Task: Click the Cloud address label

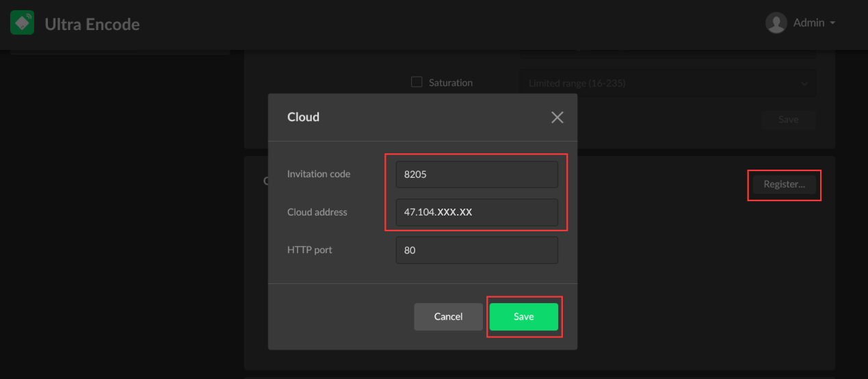Action: coord(317,212)
